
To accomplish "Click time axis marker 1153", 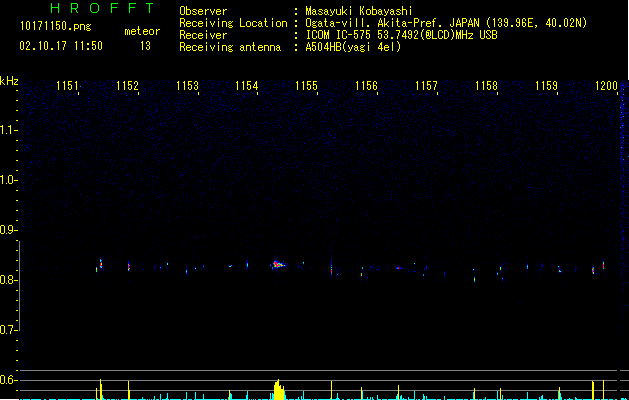I will point(187,86).
